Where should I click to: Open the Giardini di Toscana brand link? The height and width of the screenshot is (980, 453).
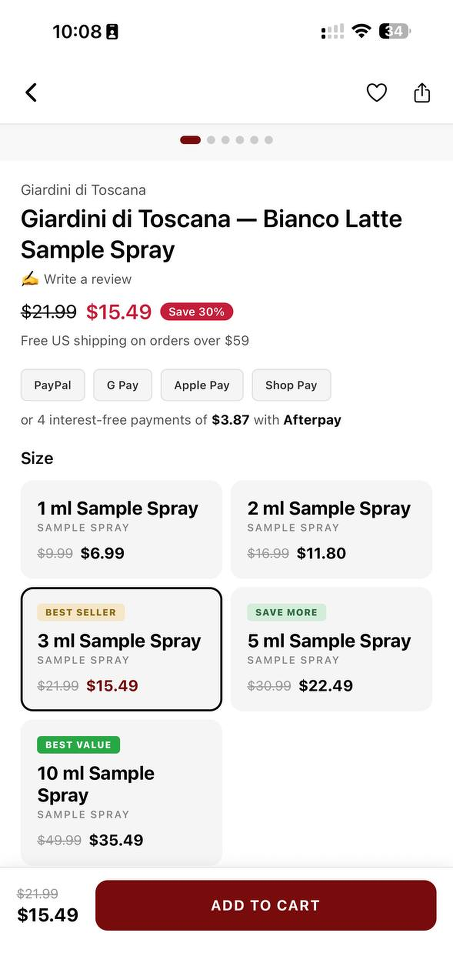(83, 190)
